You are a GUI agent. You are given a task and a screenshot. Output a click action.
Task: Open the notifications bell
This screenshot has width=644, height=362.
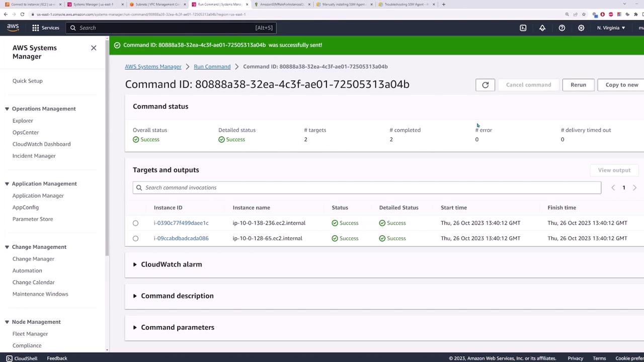(542, 28)
